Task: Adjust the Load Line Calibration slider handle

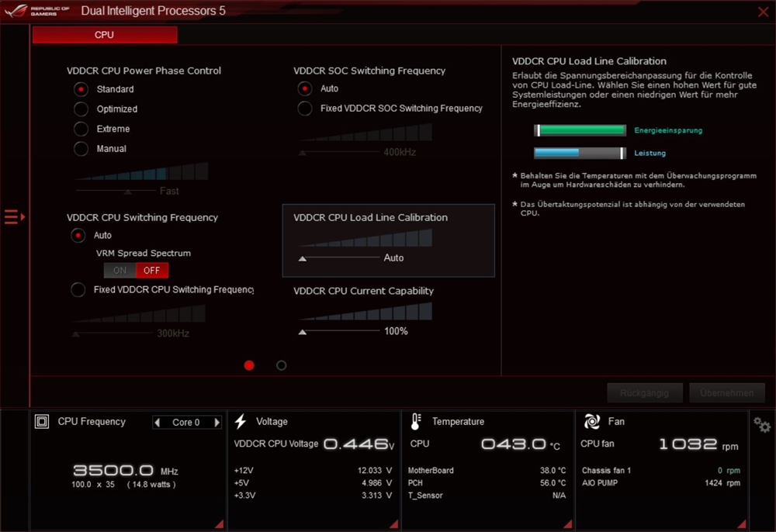Action: coord(303,258)
